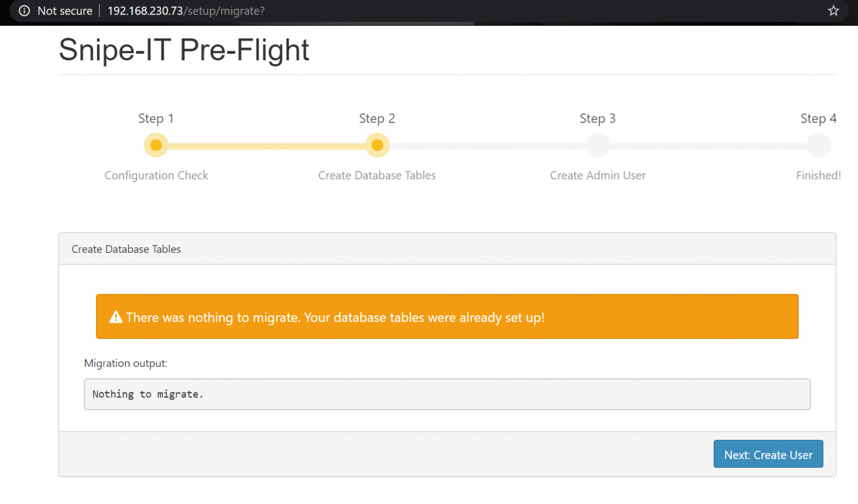
Task: Click the Step 1 progress circle
Action: point(156,145)
